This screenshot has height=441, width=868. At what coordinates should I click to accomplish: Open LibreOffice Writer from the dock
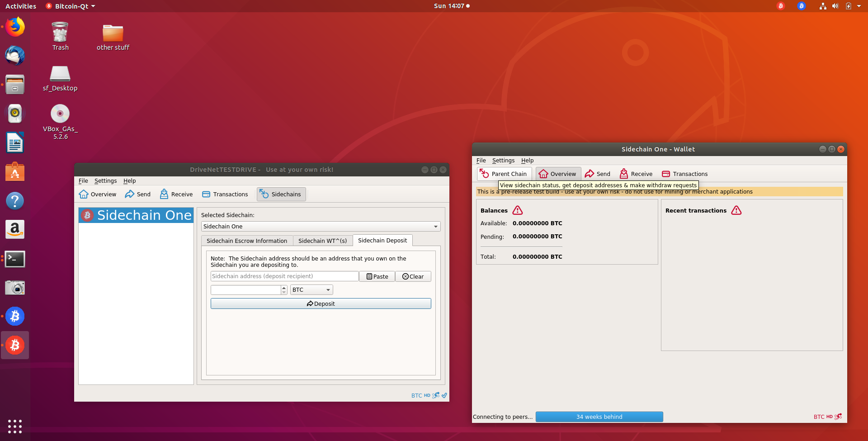point(15,142)
